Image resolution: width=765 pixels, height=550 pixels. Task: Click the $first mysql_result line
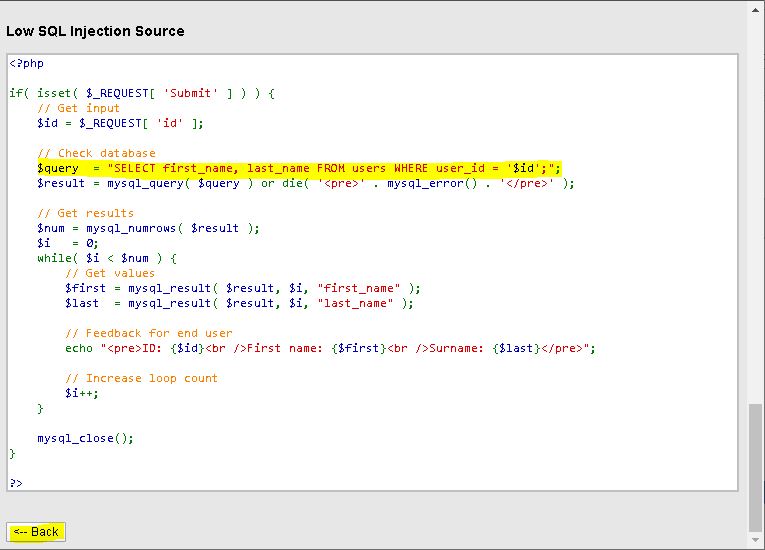(243, 288)
